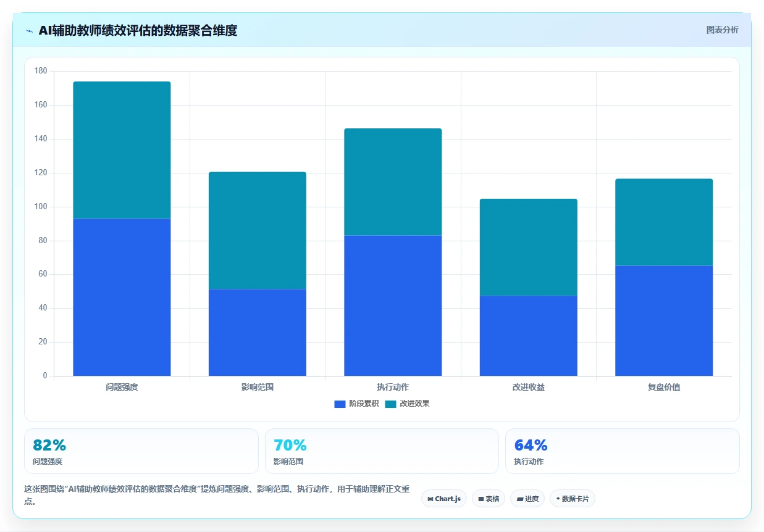The height and width of the screenshot is (532, 764).
Task: Click the 100 y-axis value
Action: [x=41, y=207]
